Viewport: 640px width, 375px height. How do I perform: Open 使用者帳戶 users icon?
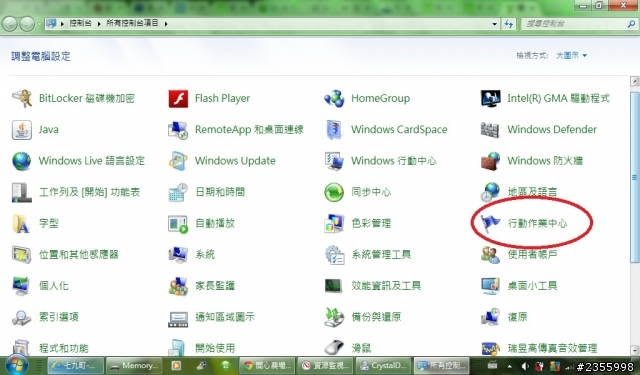pyautogui.click(x=490, y=255)
